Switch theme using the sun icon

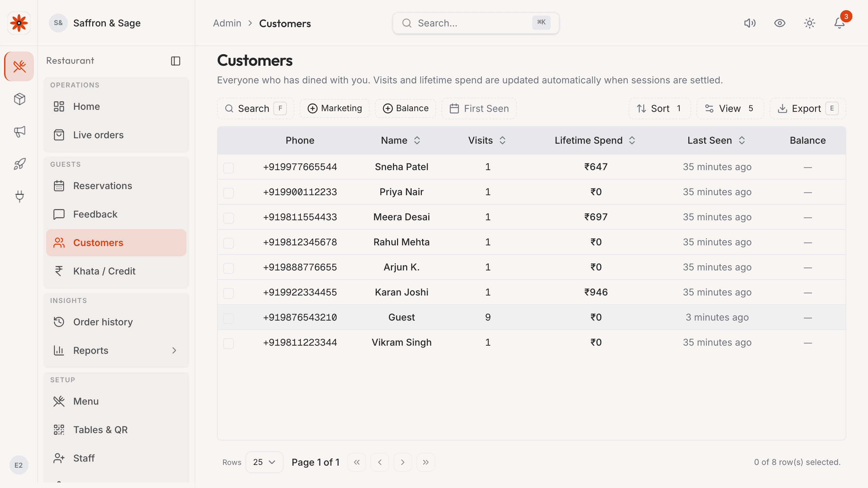[x=810, y=23]
